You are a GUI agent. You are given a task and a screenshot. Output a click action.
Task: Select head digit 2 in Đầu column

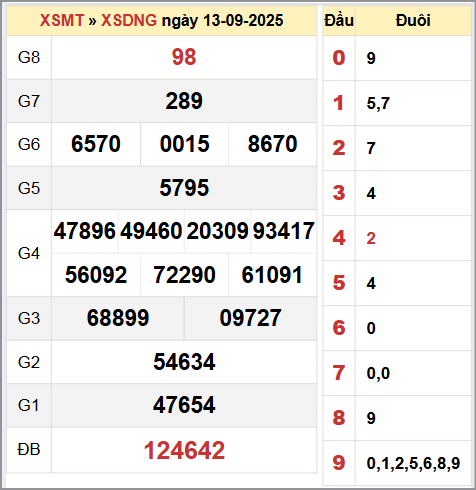[x=339, y=148]
